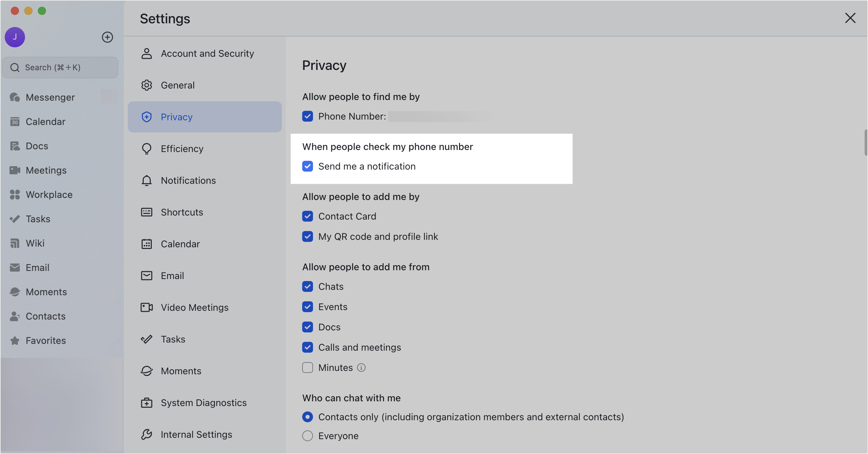Screen dimensions: 868x454
Task: Go to Moments in the left sidebar
Action: click(46, 292)
